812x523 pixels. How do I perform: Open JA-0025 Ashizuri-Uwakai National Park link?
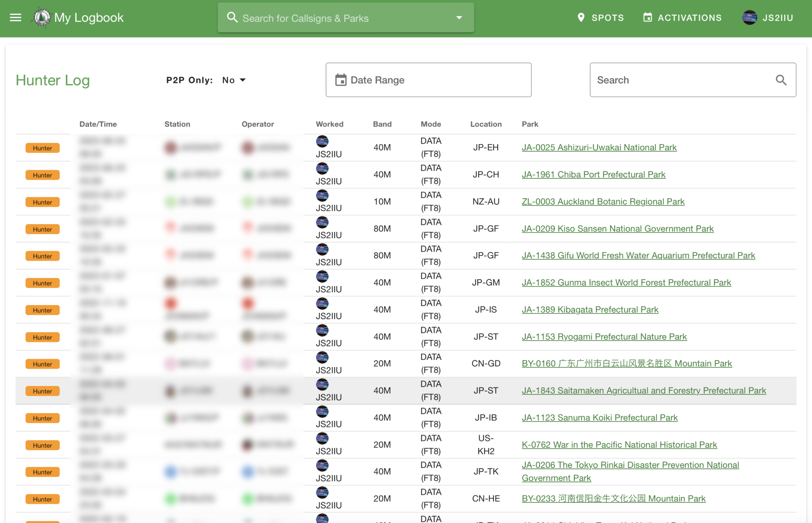tap(599, 148)
